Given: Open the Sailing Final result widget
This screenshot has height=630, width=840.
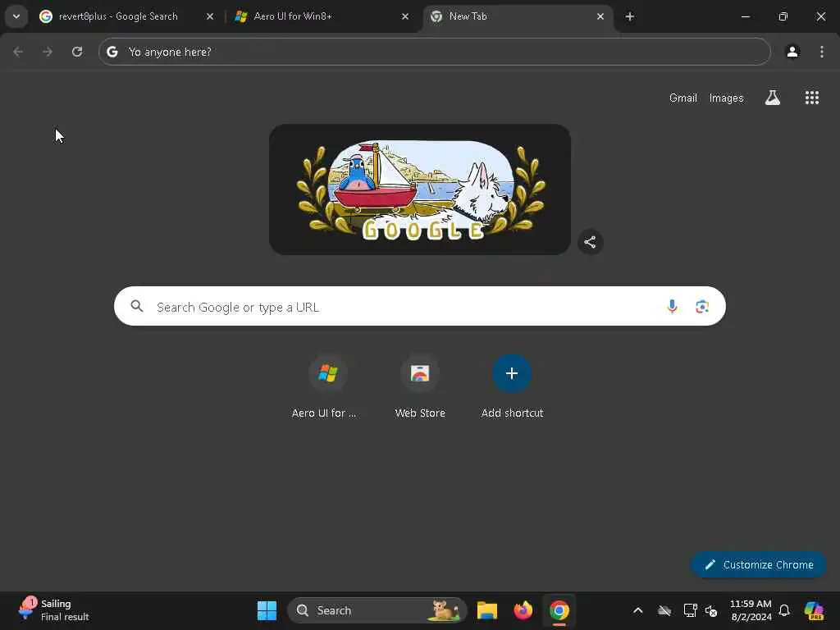Looking at the screenshot, I should 53,610.
